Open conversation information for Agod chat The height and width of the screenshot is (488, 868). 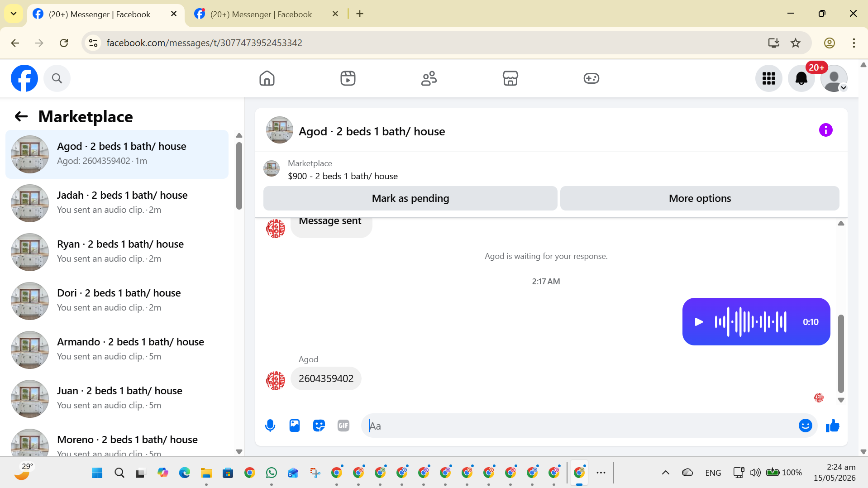pyautogui.click(x=825, y=130)
